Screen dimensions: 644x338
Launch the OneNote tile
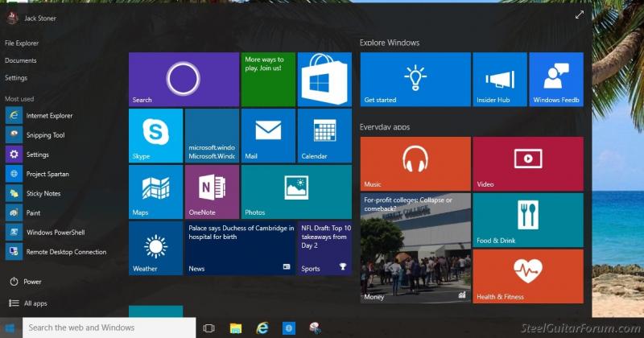(212, 192)
